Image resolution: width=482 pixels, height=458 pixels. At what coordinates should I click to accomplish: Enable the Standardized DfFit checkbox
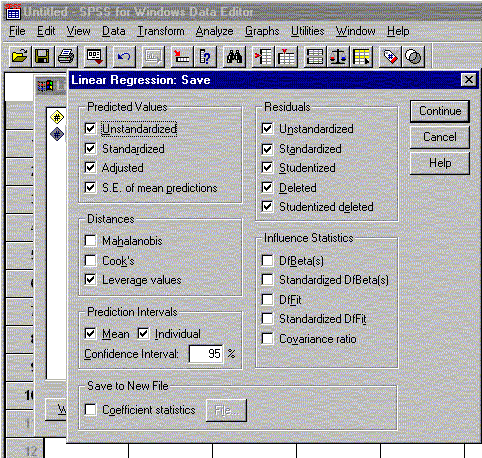point(267,319)
